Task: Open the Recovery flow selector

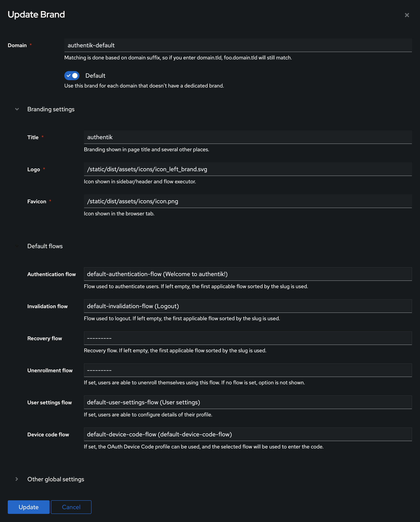Action: coord(248,338)
